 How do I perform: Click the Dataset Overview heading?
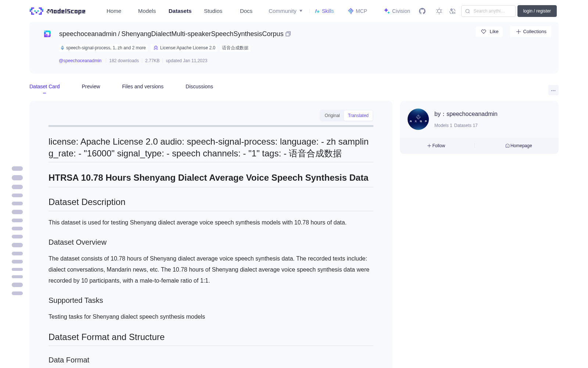point(78,242)
